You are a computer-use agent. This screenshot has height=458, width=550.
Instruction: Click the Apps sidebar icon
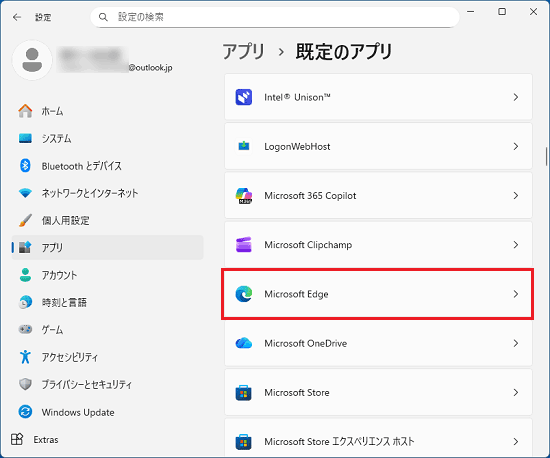coord(25,247)
